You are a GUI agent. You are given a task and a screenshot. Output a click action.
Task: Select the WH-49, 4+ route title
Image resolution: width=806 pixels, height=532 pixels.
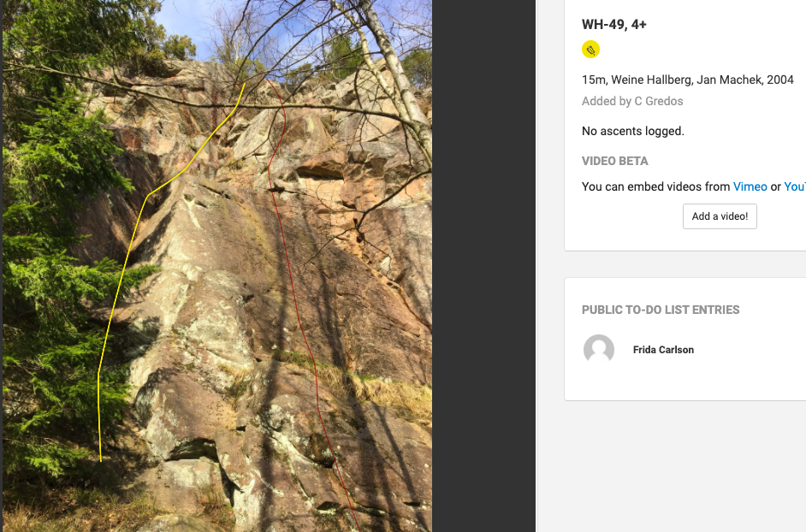click(614, 24)
